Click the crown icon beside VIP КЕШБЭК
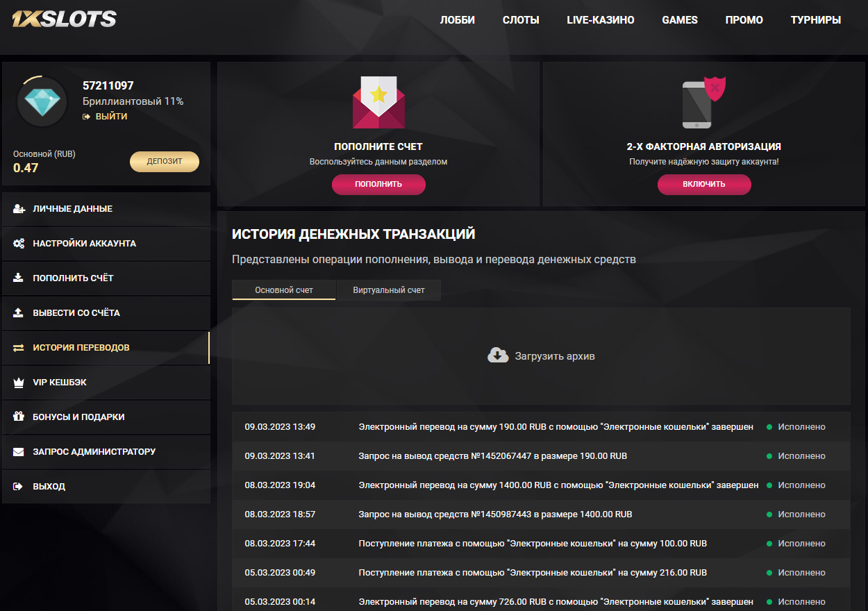 click(x=19, y=383)
